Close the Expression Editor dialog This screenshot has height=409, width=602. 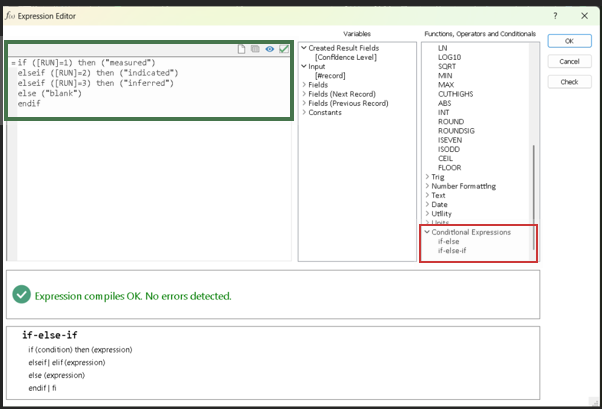point(584,16)
